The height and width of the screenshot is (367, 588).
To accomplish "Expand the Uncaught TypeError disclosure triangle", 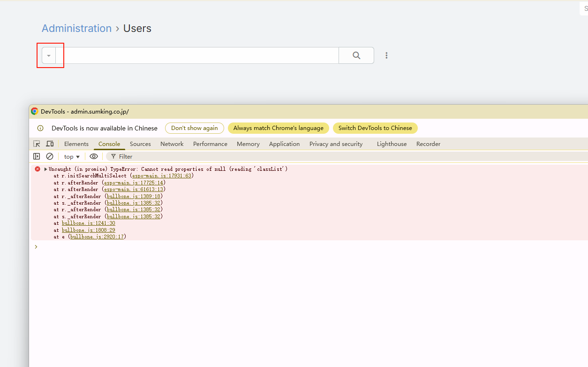I will [x=45, y=169].
